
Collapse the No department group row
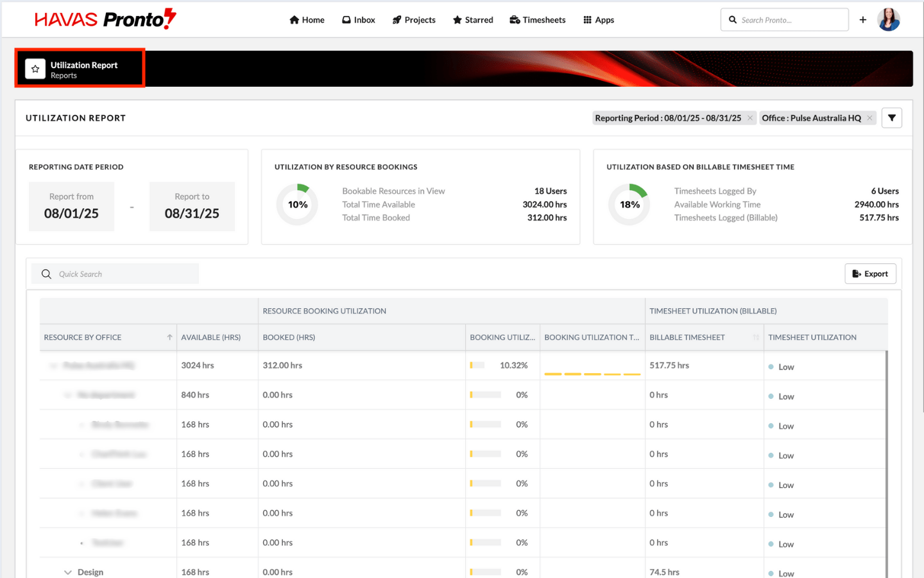[x=67, y=395]
